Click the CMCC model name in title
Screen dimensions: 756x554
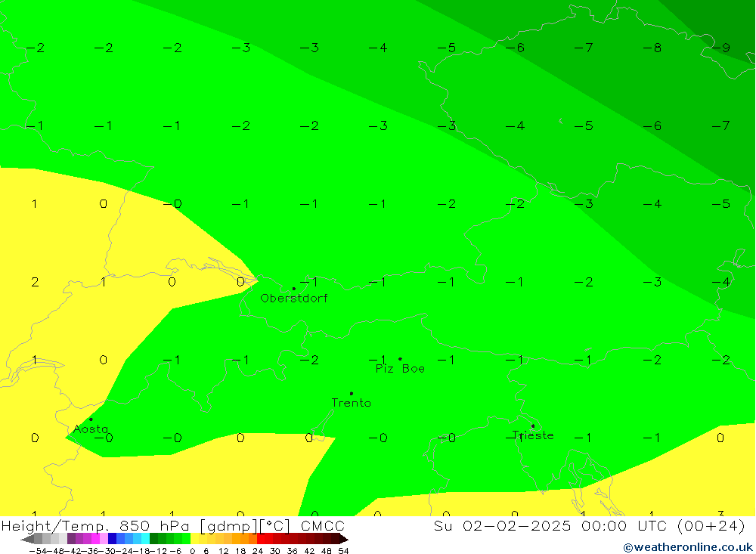323,525
